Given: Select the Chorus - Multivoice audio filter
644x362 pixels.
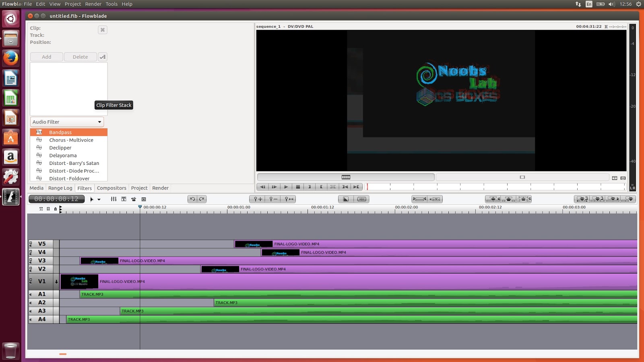Looking at the screenshot, I should tap(70, 140).
